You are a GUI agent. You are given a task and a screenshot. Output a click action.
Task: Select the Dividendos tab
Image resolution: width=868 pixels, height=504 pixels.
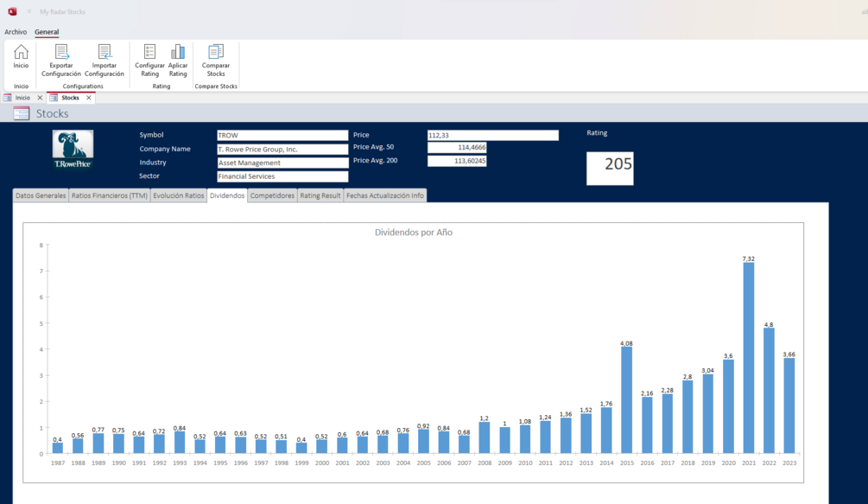click(x=227, y=195)
